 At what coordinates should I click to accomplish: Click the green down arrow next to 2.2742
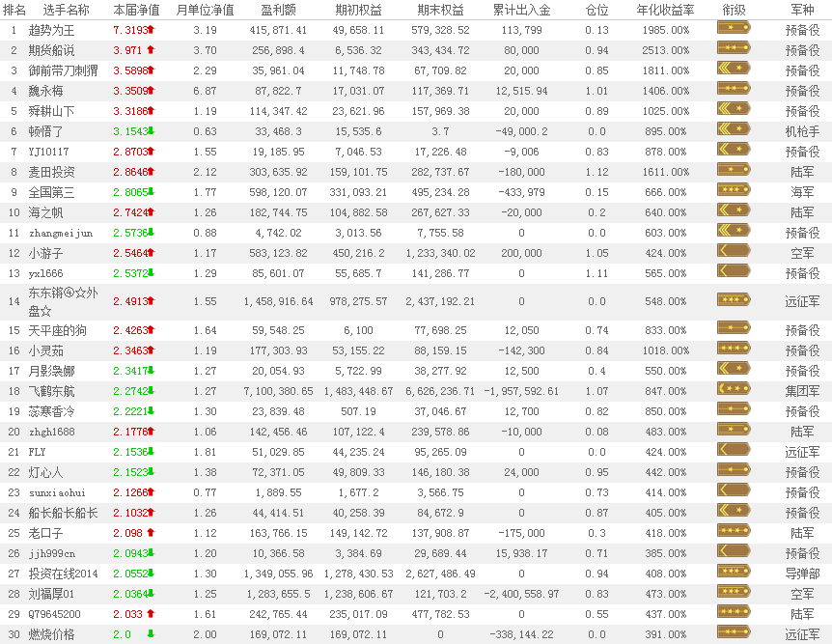(152, 391)
